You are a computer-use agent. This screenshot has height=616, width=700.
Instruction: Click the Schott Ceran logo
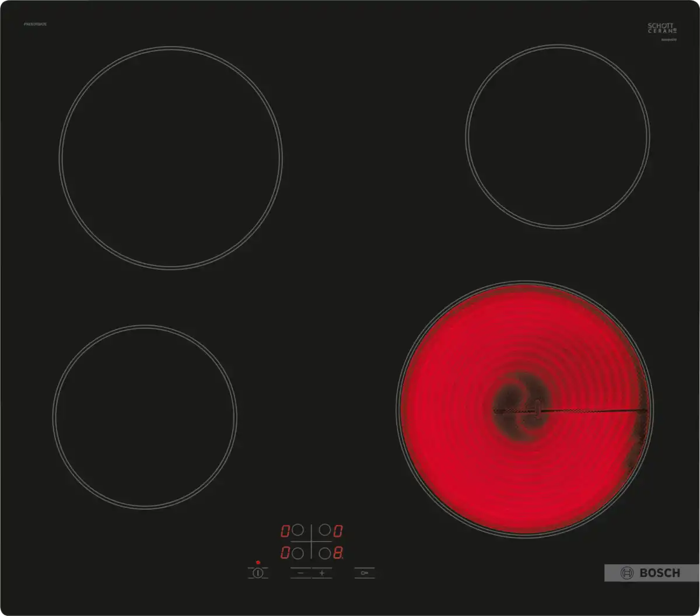point(660,28)
